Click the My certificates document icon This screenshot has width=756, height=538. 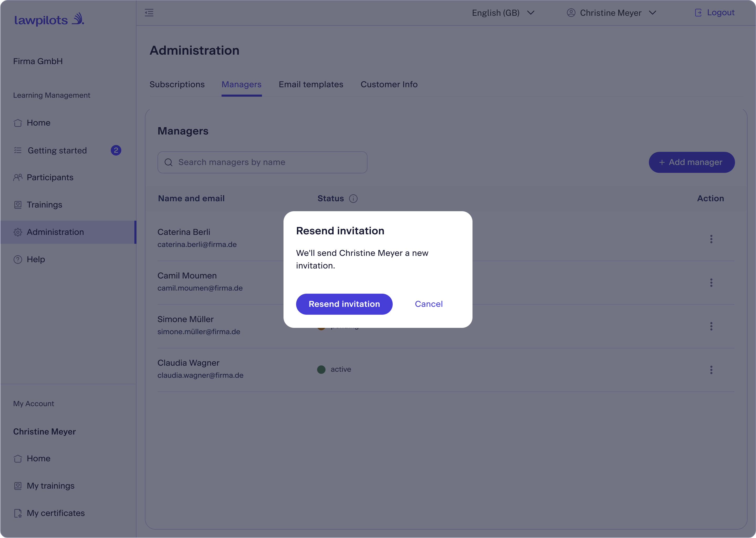(x=18, y=513)
